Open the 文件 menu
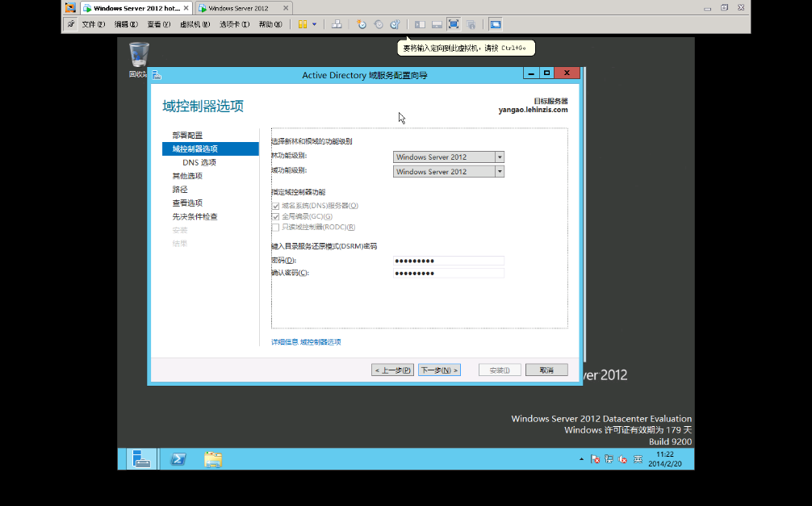This screenshot has width=812, height=506. coord(94,24)
